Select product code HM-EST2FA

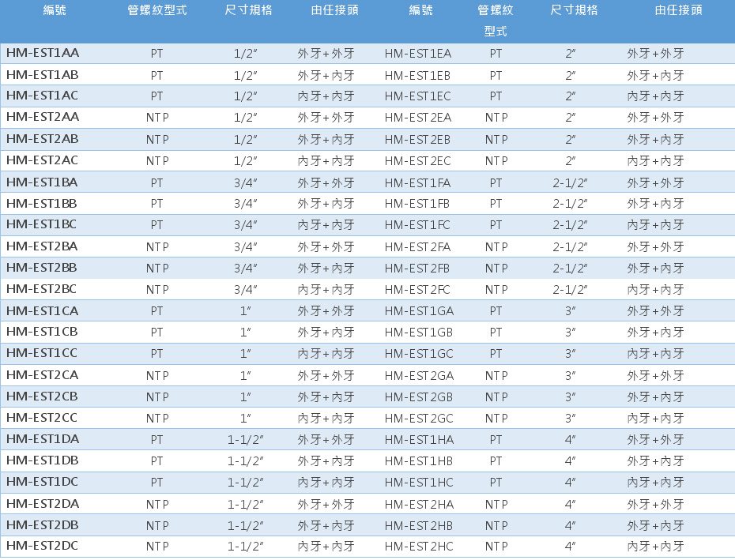click(x=418, y=246)
